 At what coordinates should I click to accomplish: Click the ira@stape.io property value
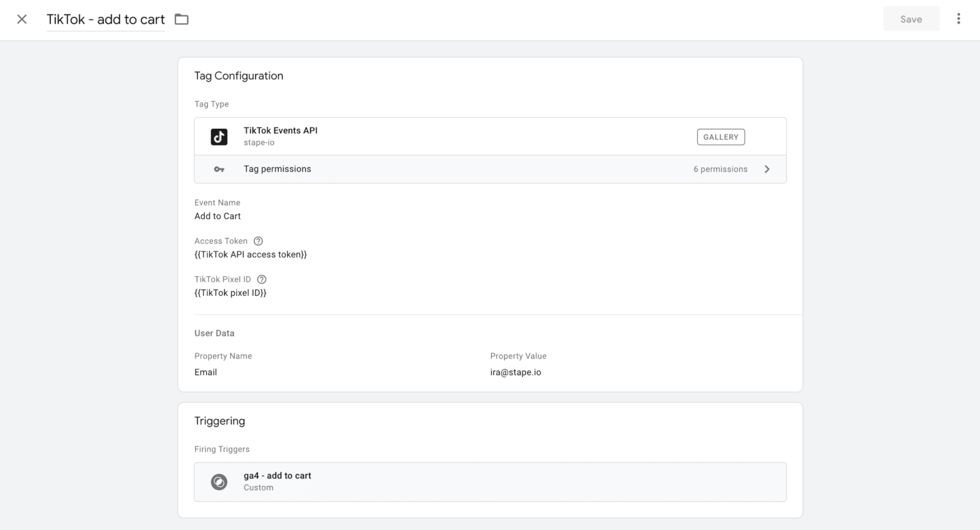516,372
